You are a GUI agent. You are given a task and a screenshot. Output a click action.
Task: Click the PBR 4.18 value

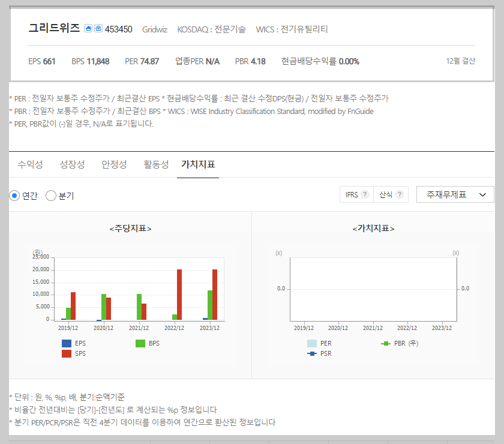[x=250, y=61]
